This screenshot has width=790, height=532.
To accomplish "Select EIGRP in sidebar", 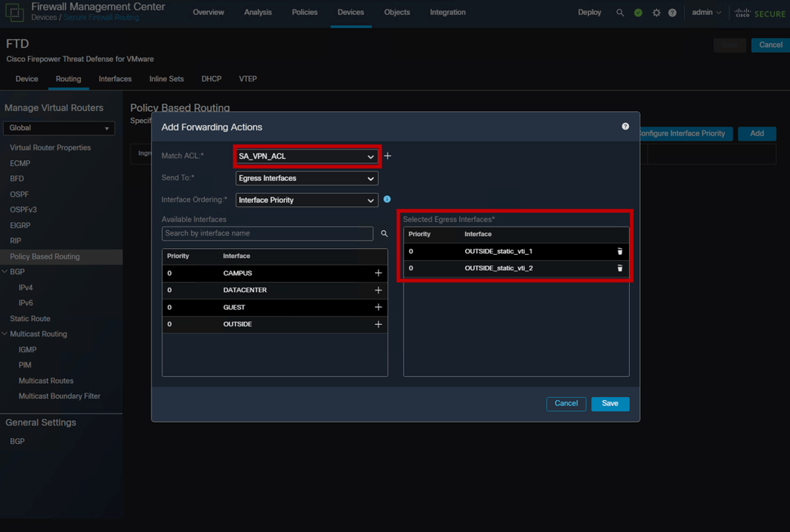I will 20,225.
